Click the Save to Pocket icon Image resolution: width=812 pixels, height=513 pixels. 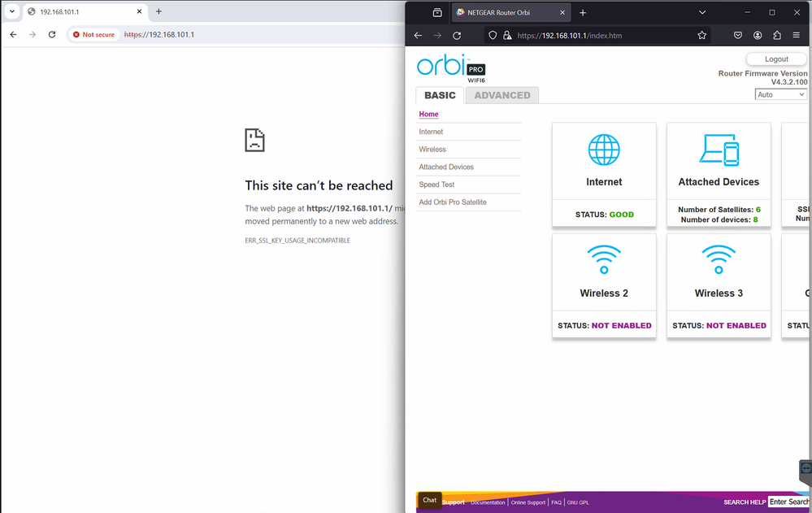[x=738, y=36]
